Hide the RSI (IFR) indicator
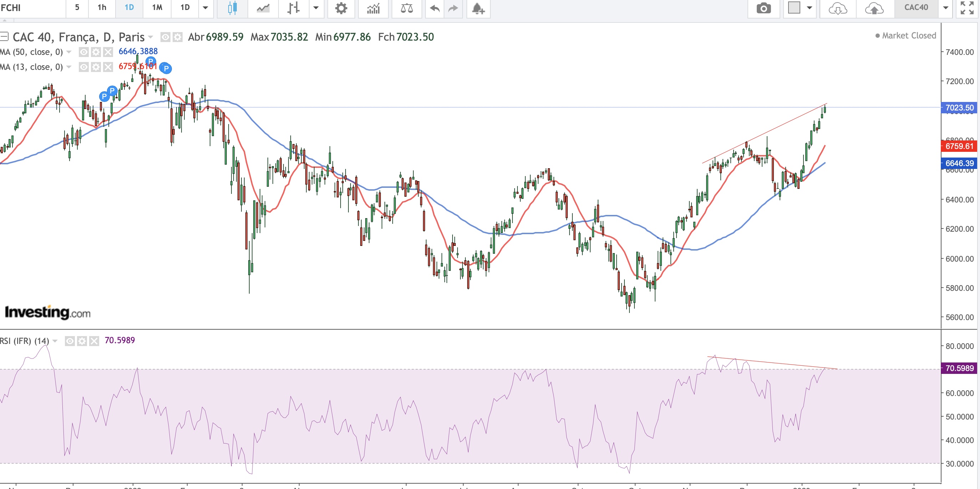980x489 pixels. [70, 341]
